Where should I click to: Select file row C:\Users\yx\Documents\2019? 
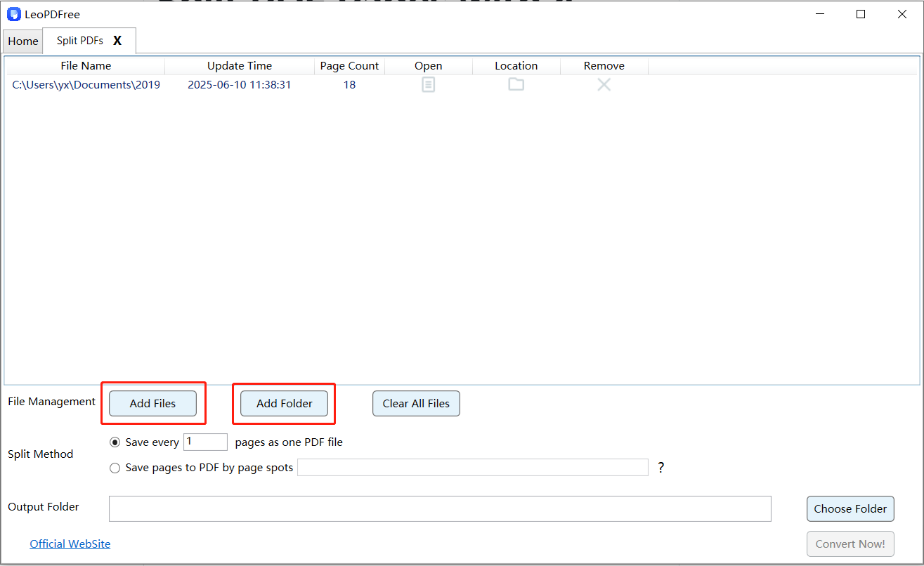[86, 85]
